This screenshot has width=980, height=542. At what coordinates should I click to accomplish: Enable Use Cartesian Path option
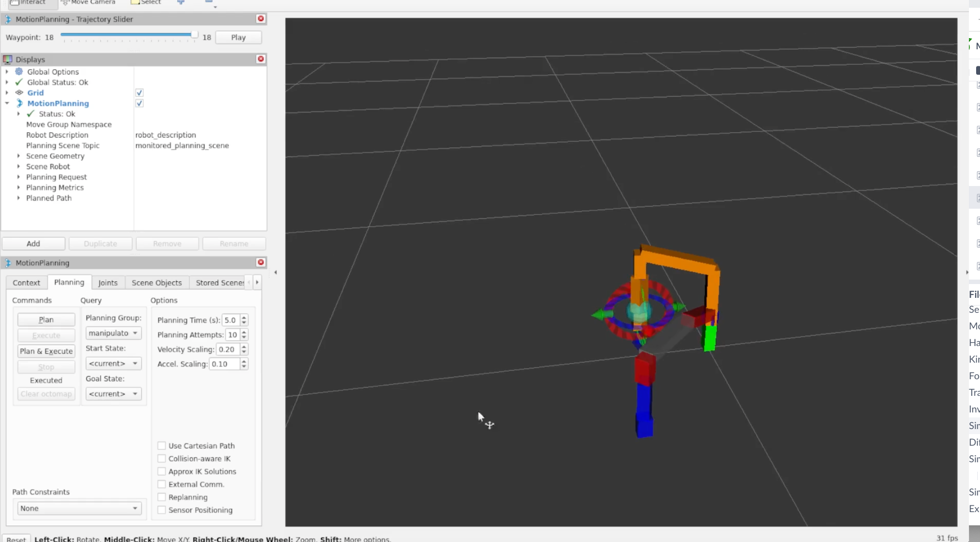click(x=162, y=446)
